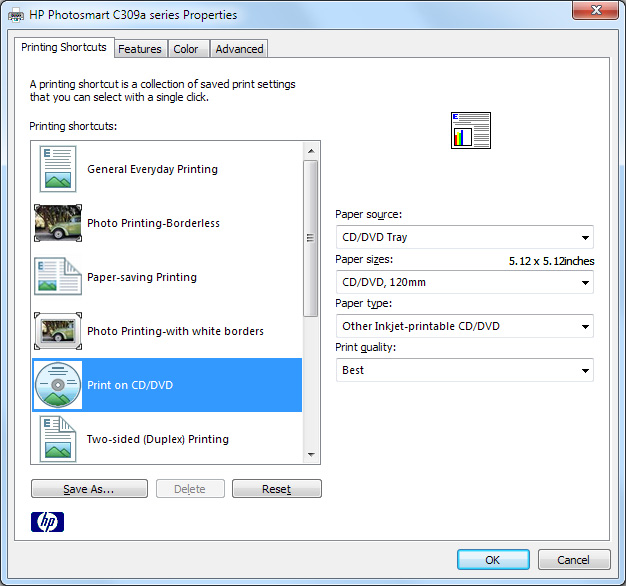Click the printer icon in title bar

pos(17,15)
